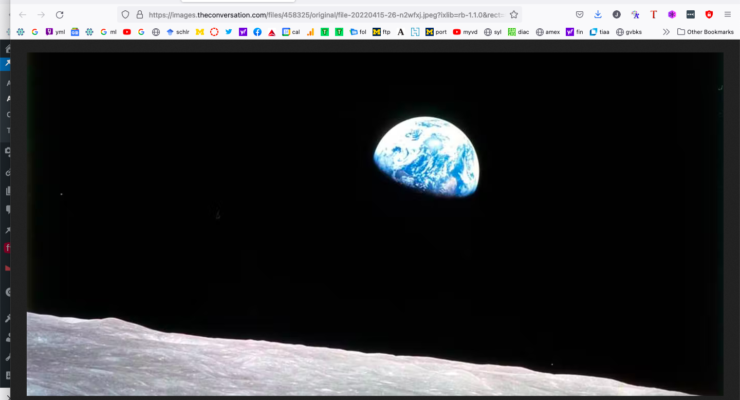The width and height of the screenshot is (740, 400).
Task: Click the red shield extension icon
Action: pyautogui.click(x=709, y=15)
